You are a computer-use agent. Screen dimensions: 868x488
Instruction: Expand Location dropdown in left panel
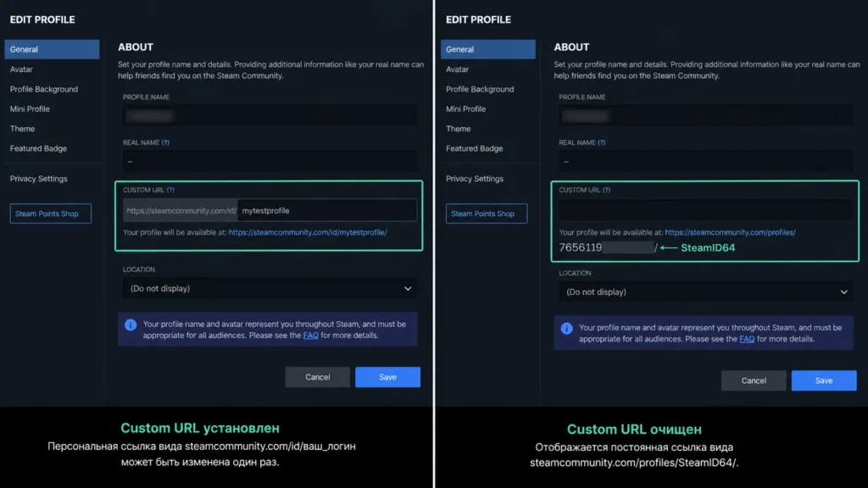coord(270,288)
